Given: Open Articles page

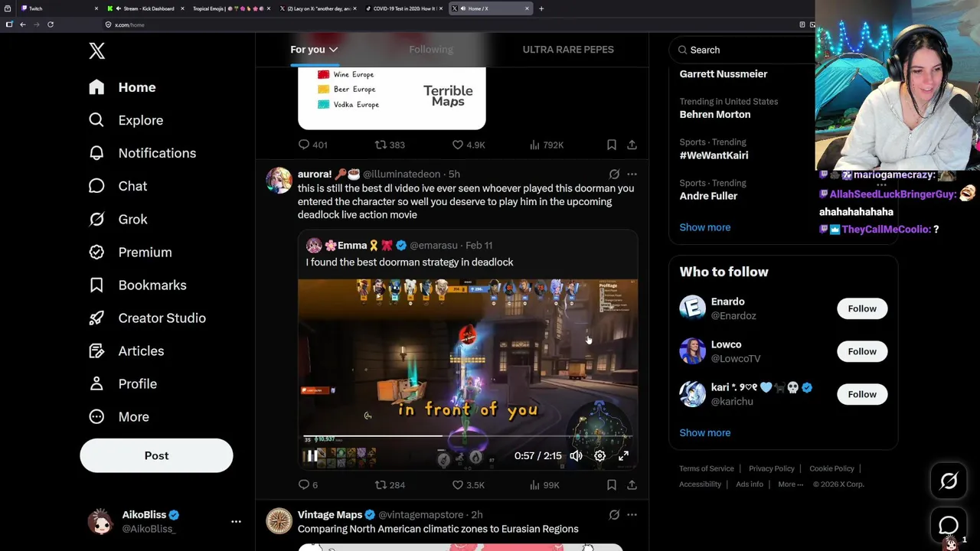Looking at the screenshot, I should [x=126, y=350].
